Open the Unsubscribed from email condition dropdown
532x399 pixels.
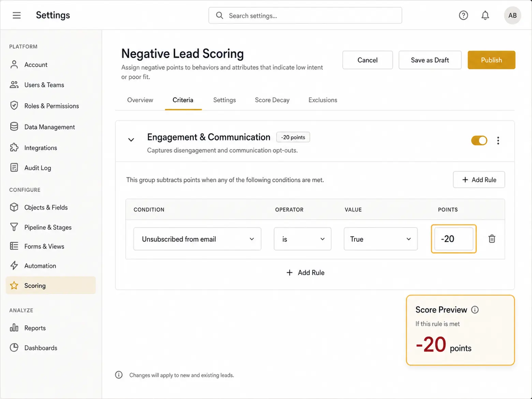pyautogui.click(x=197, y=239)
